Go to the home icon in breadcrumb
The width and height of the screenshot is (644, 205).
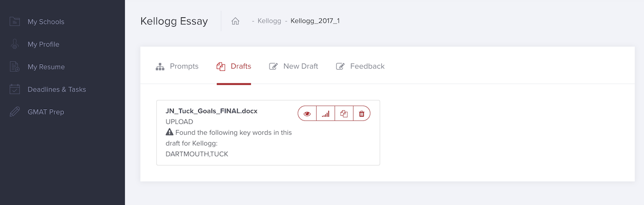pos(235,22)
